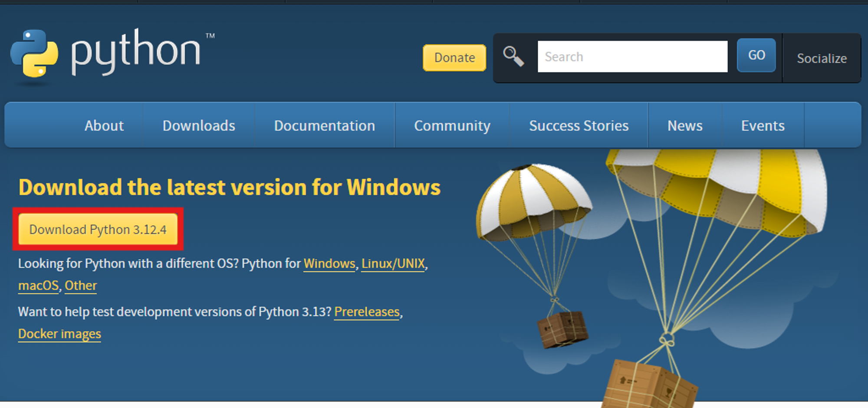Image resolution: width=868 pixels, height=408 pixels.
Task: Follow the macOS download link
Action: 38,286
